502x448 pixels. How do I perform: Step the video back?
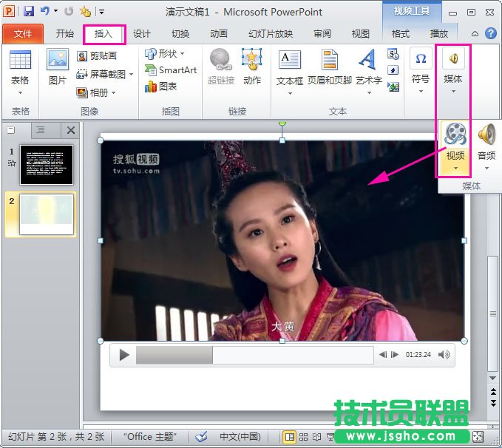(x=382, y=355)
